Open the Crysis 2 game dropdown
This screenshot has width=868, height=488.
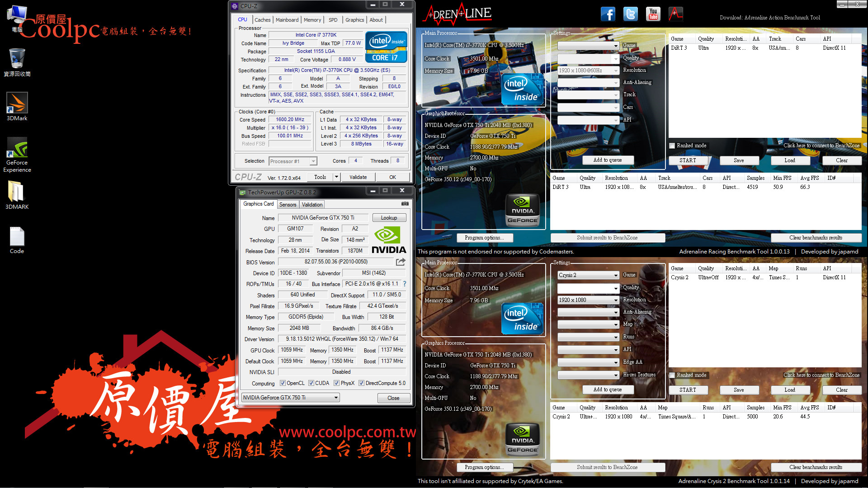tap(588, 275)
